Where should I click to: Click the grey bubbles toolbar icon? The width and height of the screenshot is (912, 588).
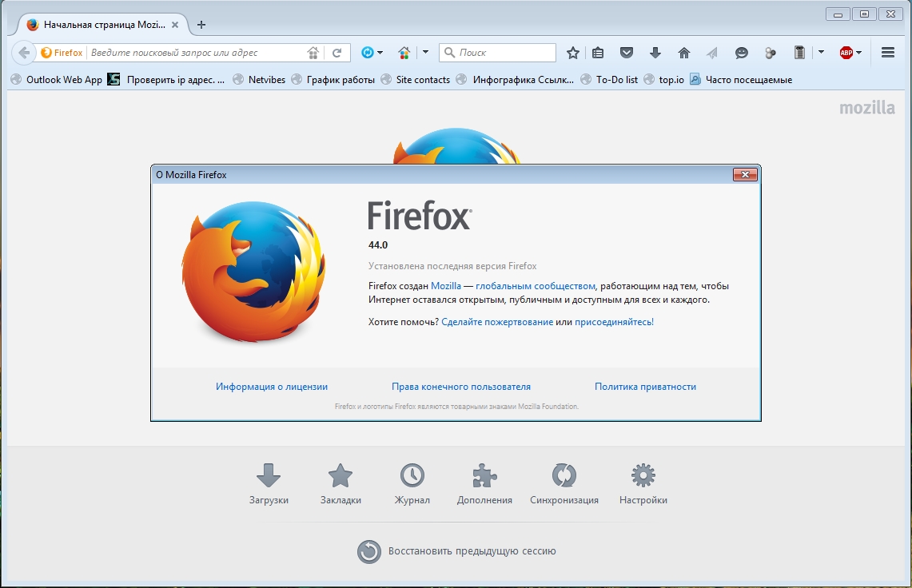click(x=770, y=54)
